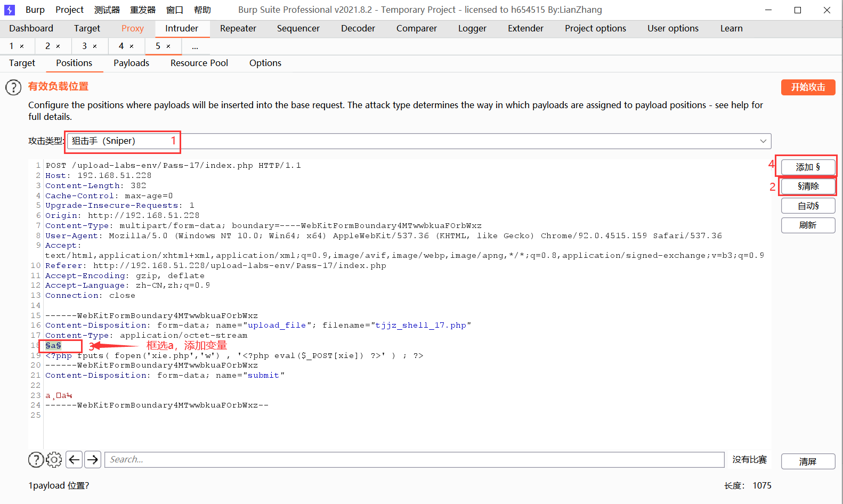Screen dimensions: 843x504
Task: Click the Burp Suite logo icon
Action: point(10,10)
